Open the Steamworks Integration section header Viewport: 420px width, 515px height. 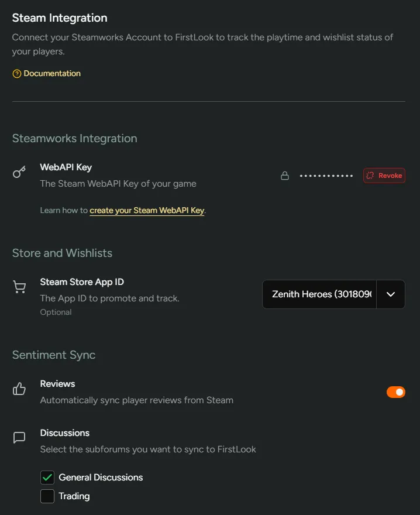pos(74,138)
